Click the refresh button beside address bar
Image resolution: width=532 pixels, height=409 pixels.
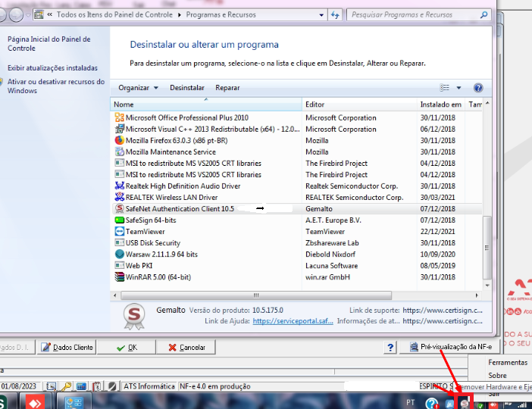[335, 15]
